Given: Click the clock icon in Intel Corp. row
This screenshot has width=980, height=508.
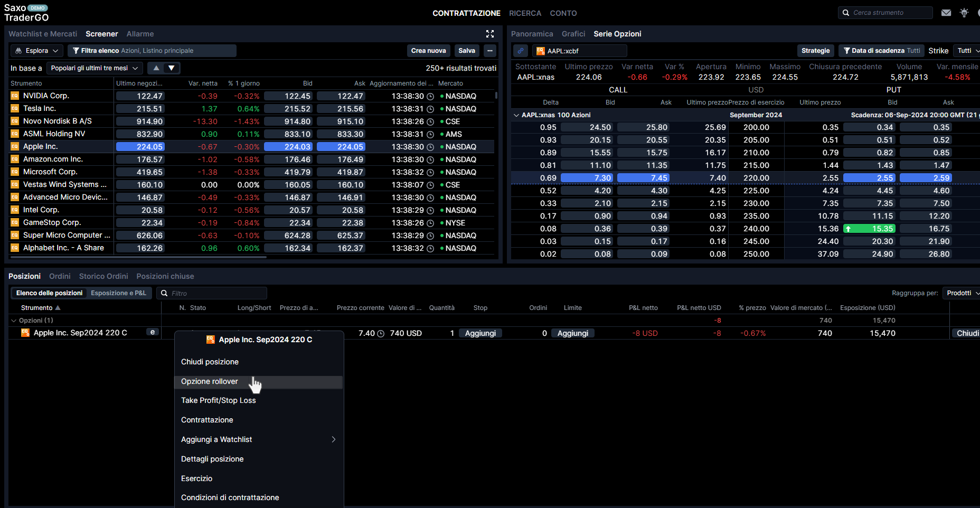Looking at the screenshot, I should pyautogui.click(x=430, y=210).
